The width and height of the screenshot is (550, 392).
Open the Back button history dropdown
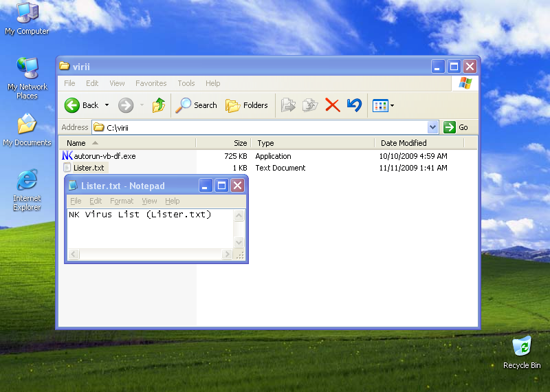click(107, 105)
